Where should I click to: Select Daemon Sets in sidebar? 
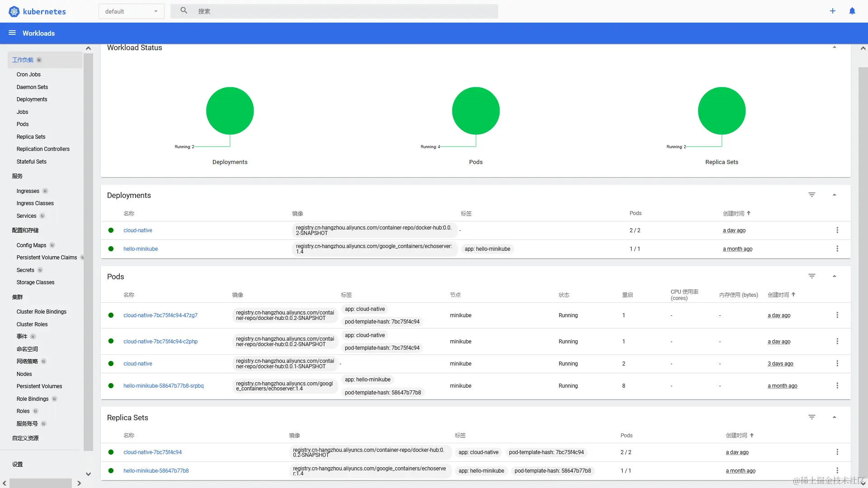click(32, 87)
